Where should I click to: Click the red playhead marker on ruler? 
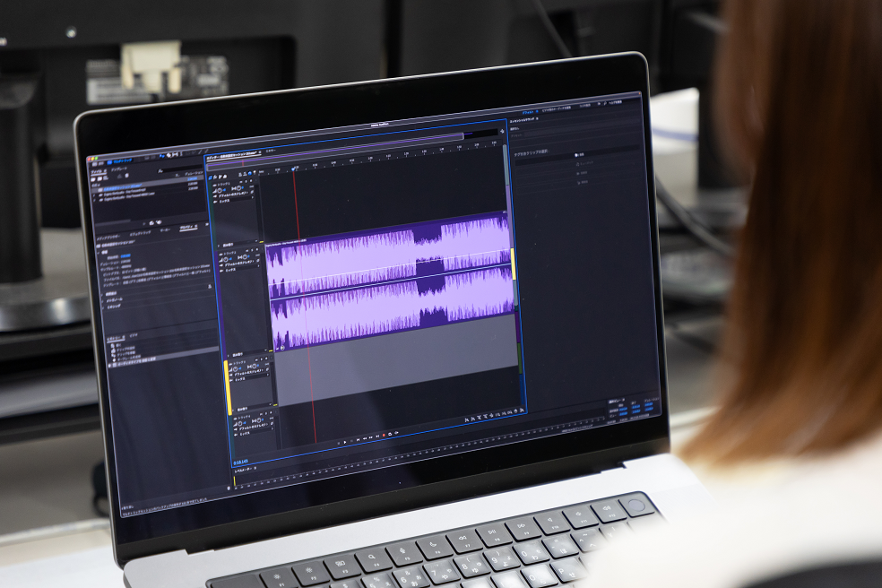(x=294, y=168)
